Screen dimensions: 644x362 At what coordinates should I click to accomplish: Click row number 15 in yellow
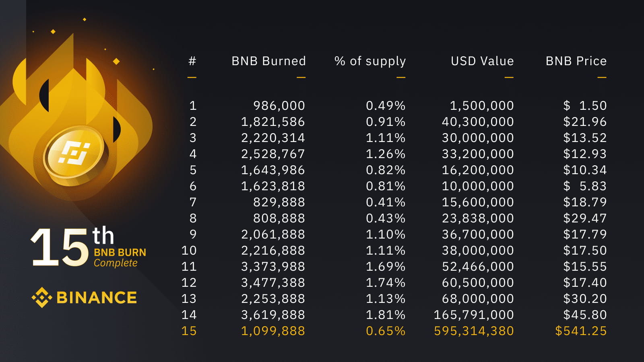pos(189,331)
